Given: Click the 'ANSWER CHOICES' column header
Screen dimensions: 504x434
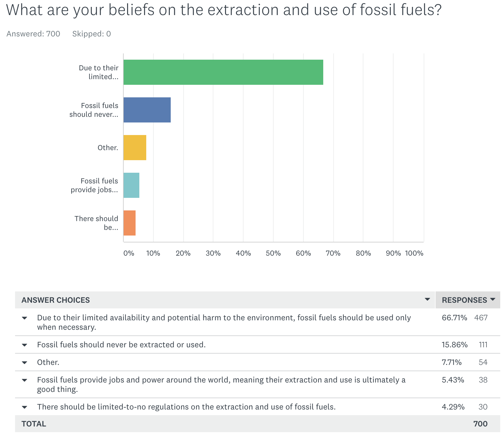Looking at the screenshot, I should click(x=56, y=300).
